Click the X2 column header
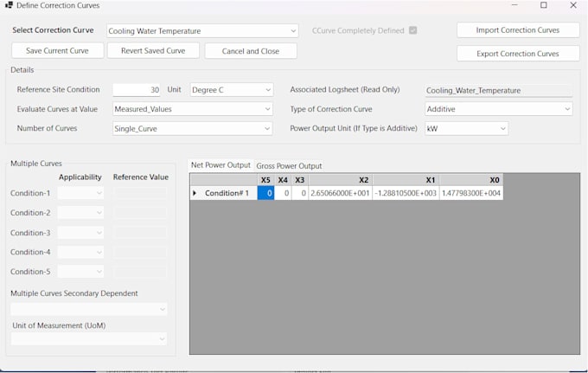The image size is (588, 373). pyautogui.click(x=340, y=180)
